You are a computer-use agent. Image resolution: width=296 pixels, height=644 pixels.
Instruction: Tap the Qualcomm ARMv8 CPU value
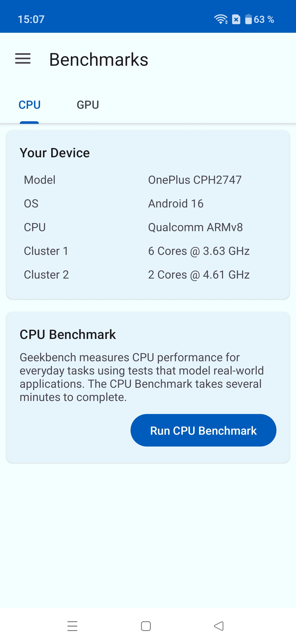[x=195, y=227]
